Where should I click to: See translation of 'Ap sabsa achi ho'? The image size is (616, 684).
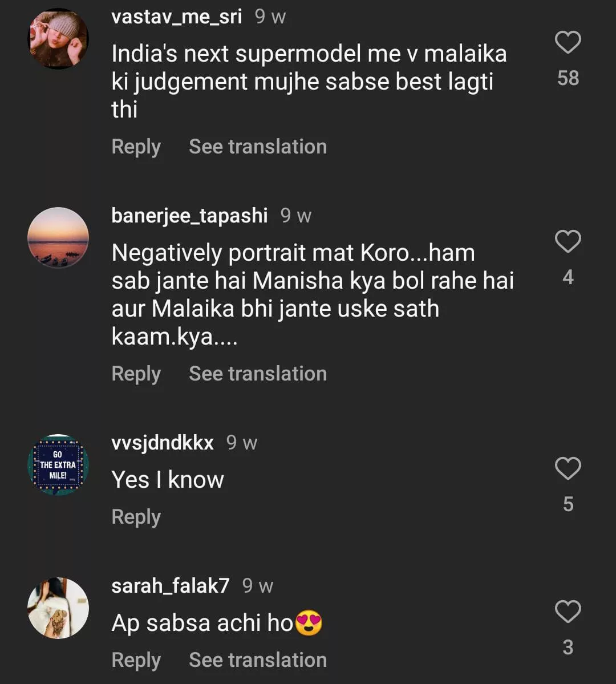point(258,661)
